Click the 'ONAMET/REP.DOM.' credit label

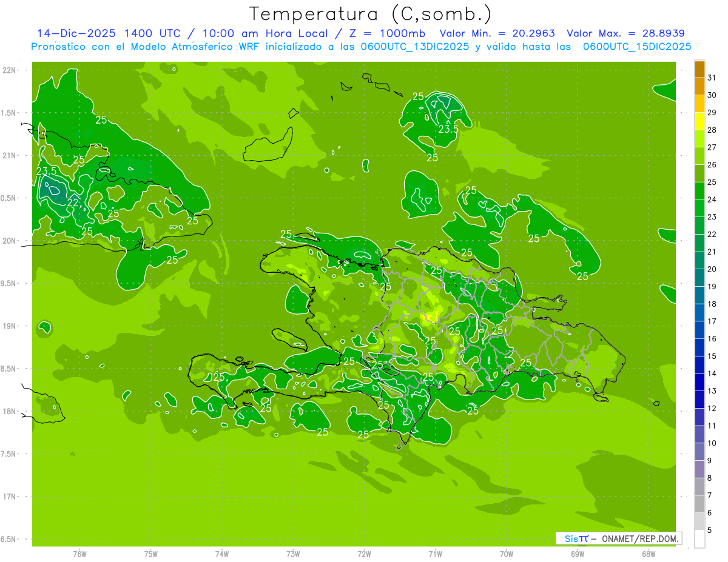pyautogui.click(x=641, y=538)
